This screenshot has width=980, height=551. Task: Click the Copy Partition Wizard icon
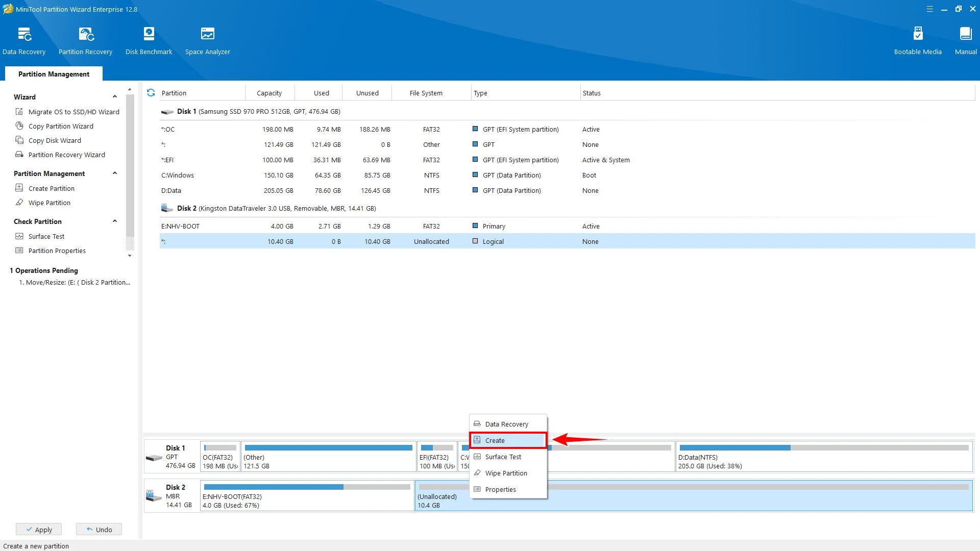(19, 126)
